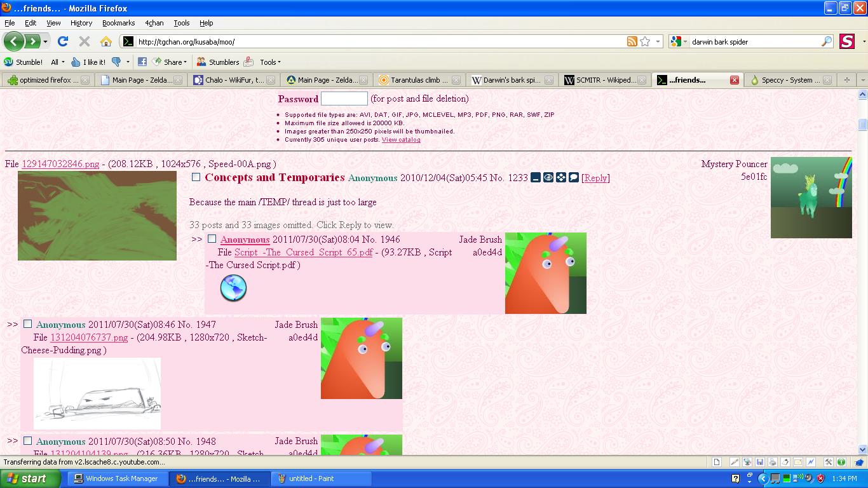
Task: Tick the checkbox next to Concepts and Temporaries
Action: pos(196,177)
